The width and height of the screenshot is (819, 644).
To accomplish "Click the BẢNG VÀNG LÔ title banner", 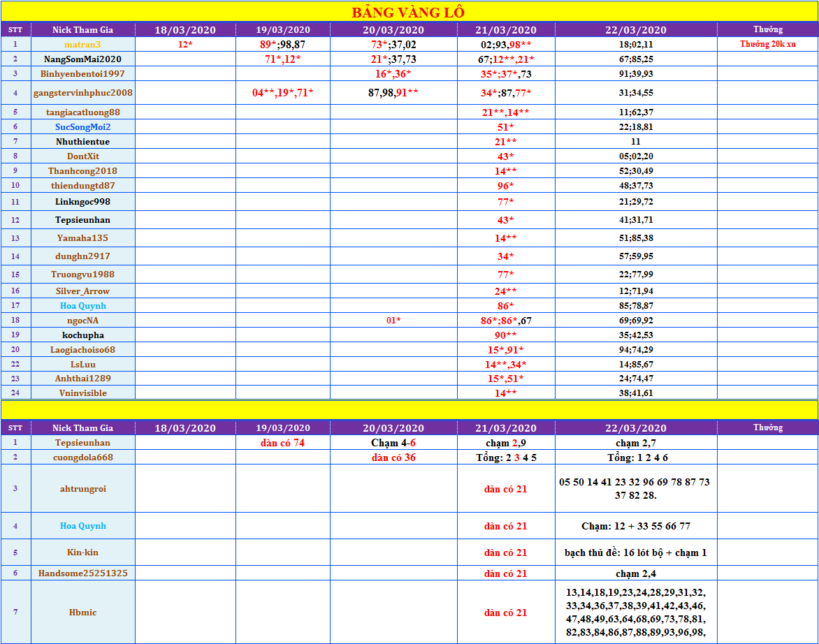I will click(x=409, y=12).
